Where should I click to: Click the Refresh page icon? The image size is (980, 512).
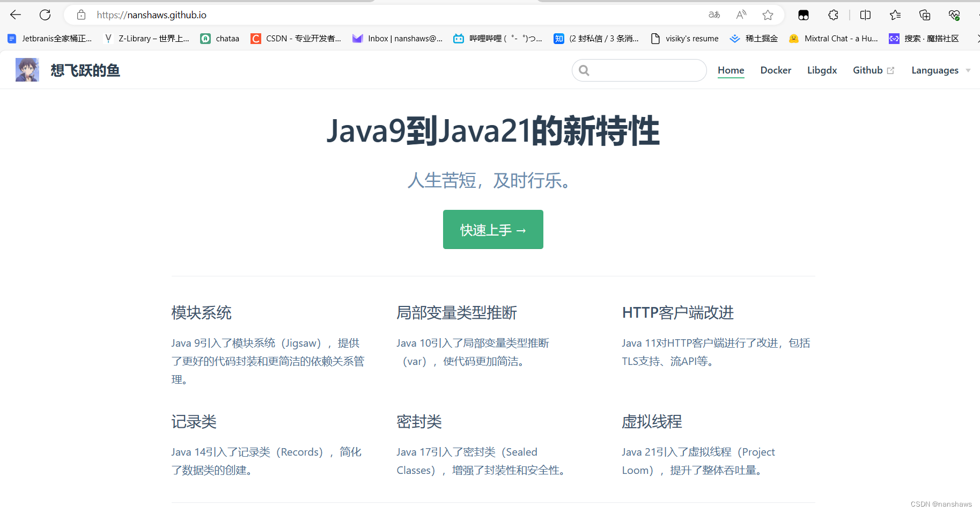click(45, 14)
